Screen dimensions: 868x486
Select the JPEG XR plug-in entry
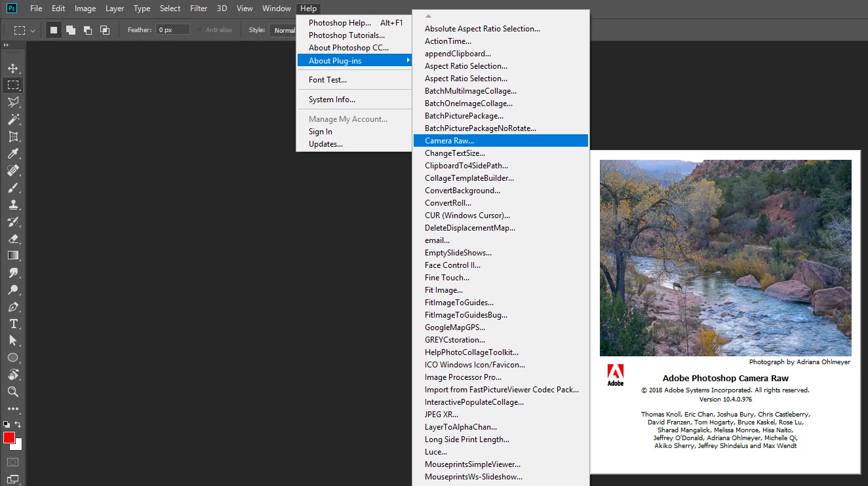pyautogui.click(x=501, y=415)
